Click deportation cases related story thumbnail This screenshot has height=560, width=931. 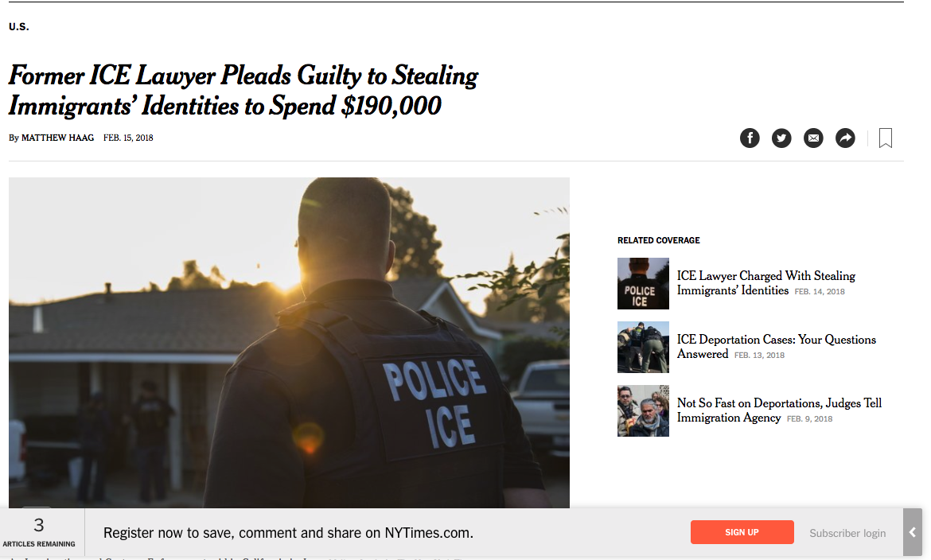[x=643, y=347]
